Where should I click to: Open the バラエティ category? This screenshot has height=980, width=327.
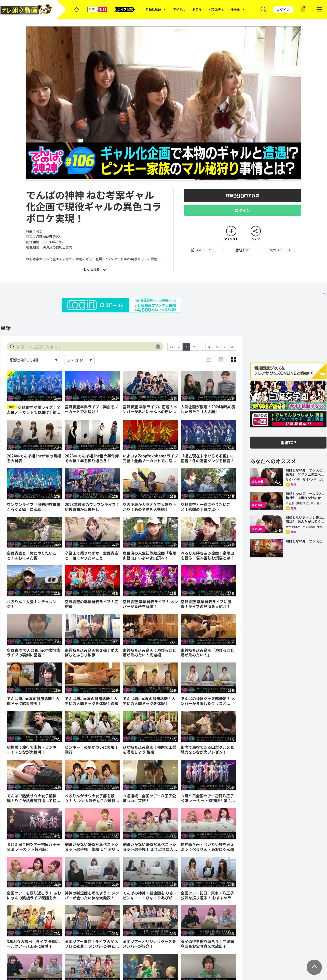pos(216,9)
